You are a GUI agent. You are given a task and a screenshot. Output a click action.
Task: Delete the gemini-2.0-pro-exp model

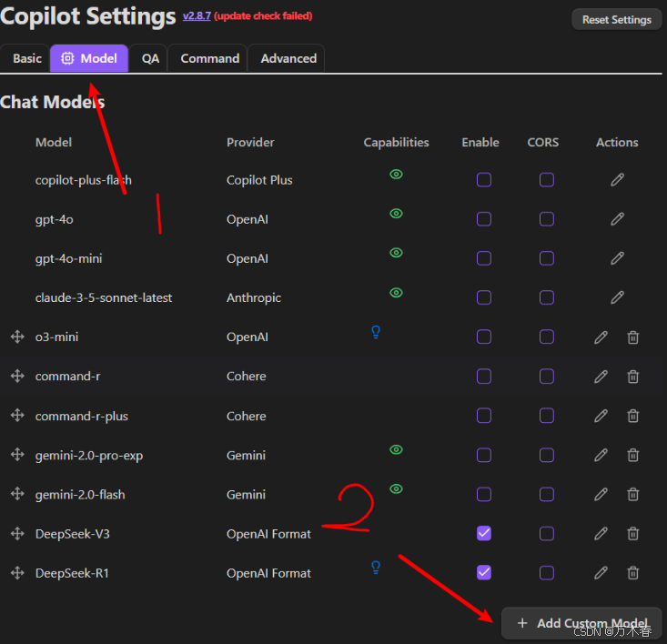pos(633,456)
